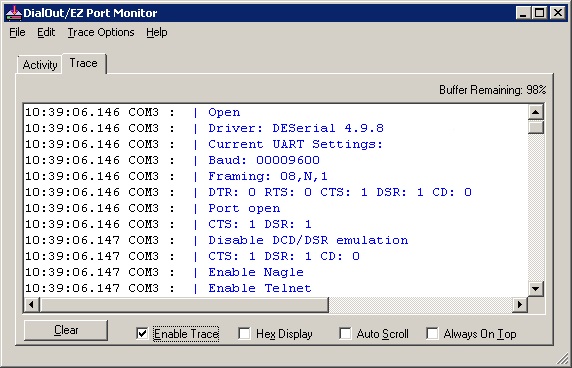Click the horizontal scrollbar right arrow
Viewport: 572px width, 368px height.
point(520,305)
